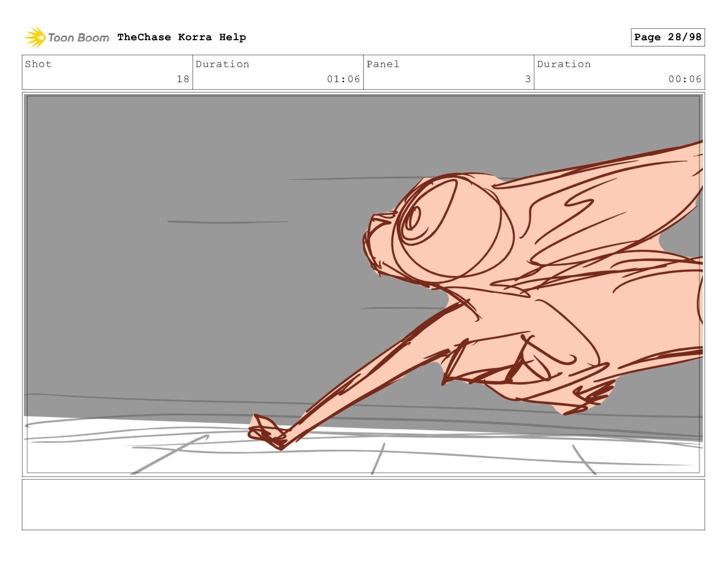This screenshot has width=728, height=563.
Task: Click the empty notes box below the panel
Action: pyautogui.click(x=363, y=505)
